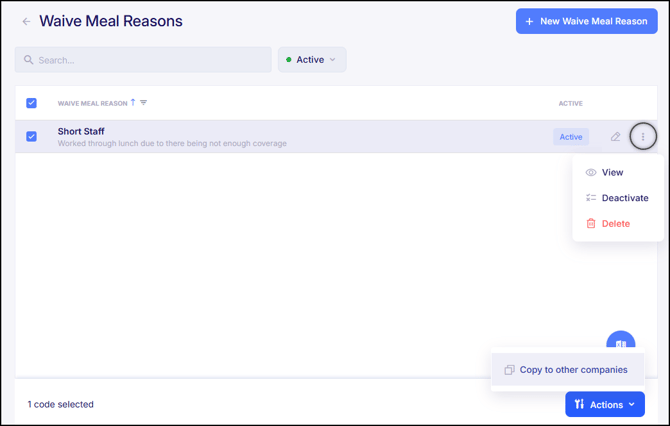Open the Active status filter dropdown
The image size is (670, 426).
tap(312, 60)
